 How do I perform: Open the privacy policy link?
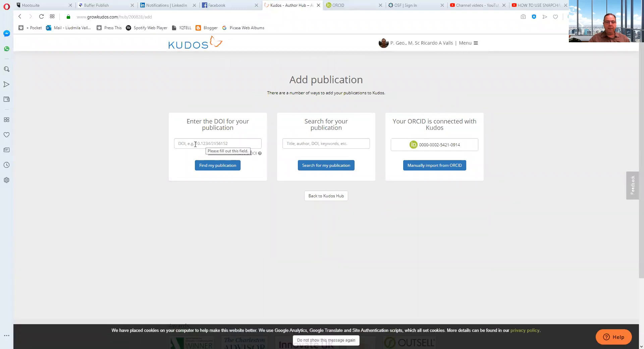point(525,331)
